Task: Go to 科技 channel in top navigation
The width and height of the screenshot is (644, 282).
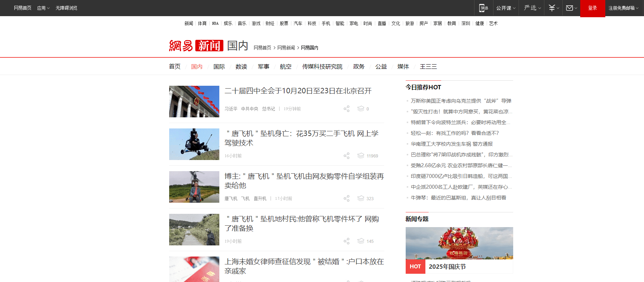Action: click(312, 23)
